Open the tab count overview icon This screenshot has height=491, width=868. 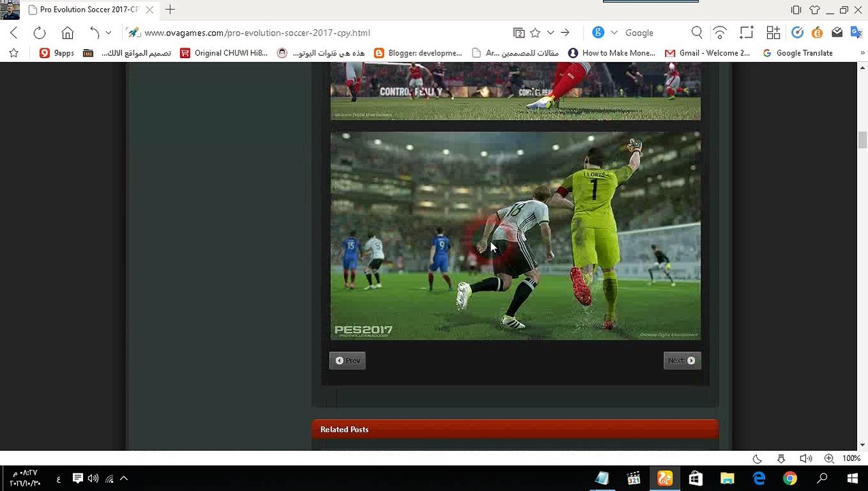point(519,33)
